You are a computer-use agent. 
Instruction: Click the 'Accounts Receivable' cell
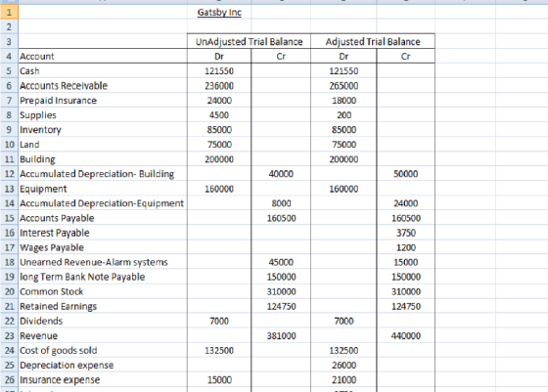click(103, 85)
